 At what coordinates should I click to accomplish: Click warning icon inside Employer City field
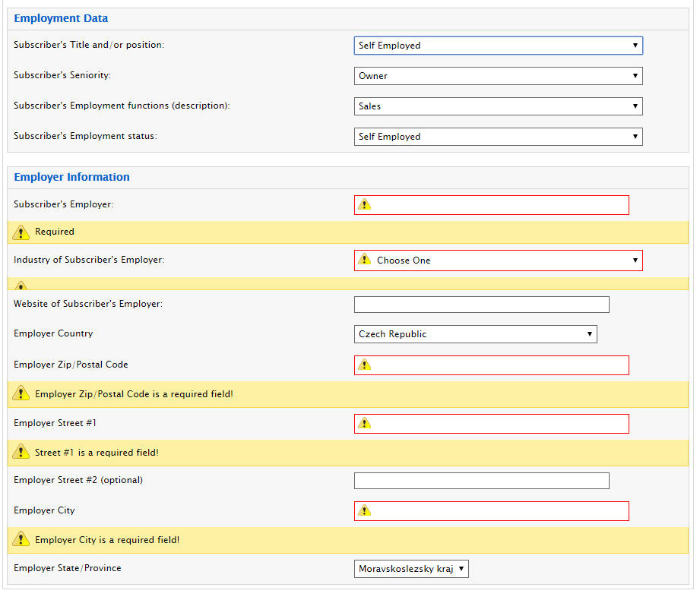pyautogui.click(x=365, y=510)
